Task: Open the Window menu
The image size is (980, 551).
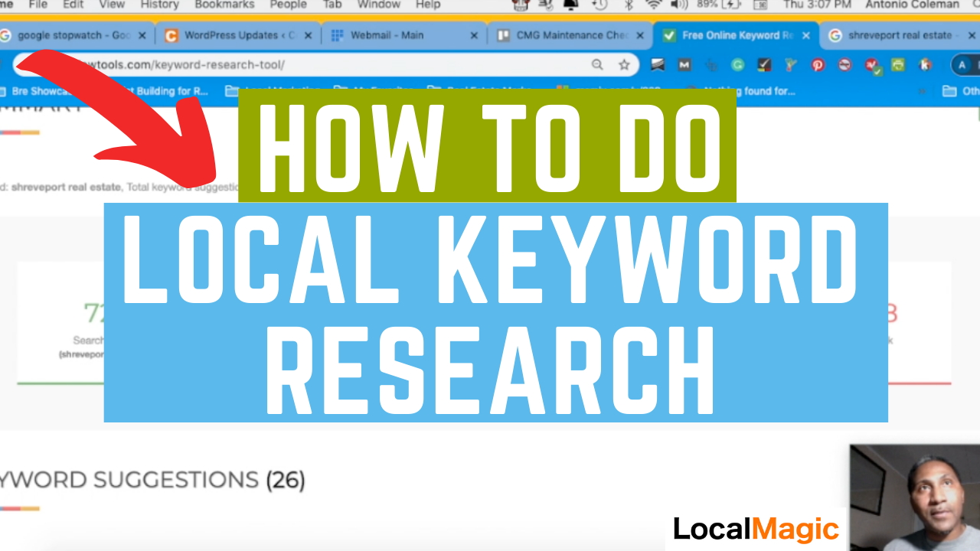Action: click(379, 5)
